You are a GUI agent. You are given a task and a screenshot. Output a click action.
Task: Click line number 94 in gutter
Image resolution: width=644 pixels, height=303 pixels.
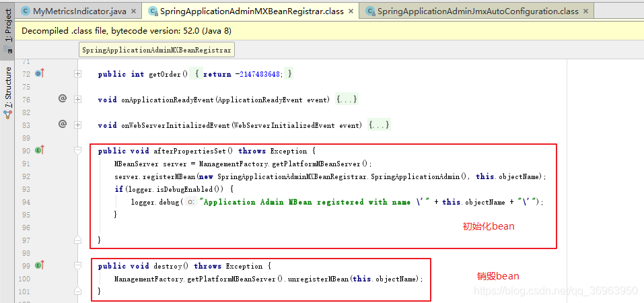(26, 202)
